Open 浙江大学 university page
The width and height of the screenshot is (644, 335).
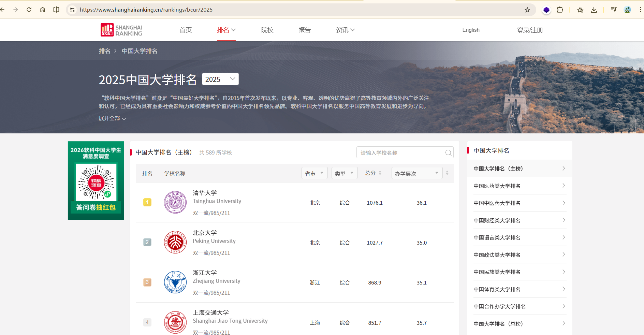205,273
